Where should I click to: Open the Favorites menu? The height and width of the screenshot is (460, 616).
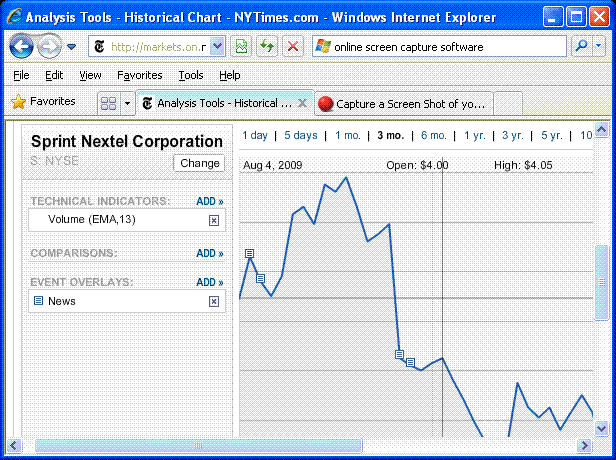coord(139,75)
